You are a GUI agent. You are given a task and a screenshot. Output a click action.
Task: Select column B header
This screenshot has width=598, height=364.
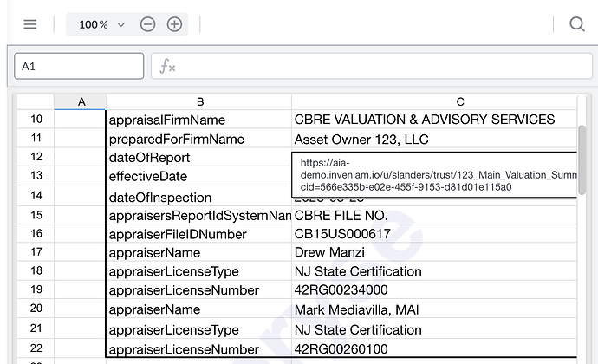(x=198, y=101)
